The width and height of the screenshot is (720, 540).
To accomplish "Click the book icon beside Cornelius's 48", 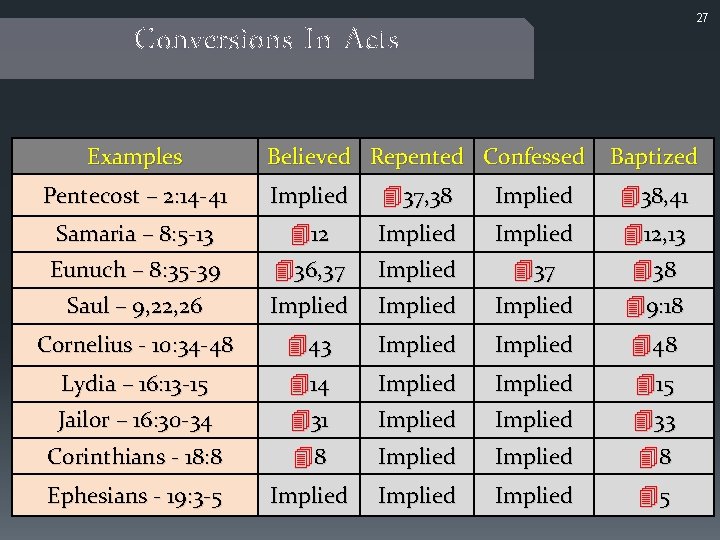I will 640,347.
